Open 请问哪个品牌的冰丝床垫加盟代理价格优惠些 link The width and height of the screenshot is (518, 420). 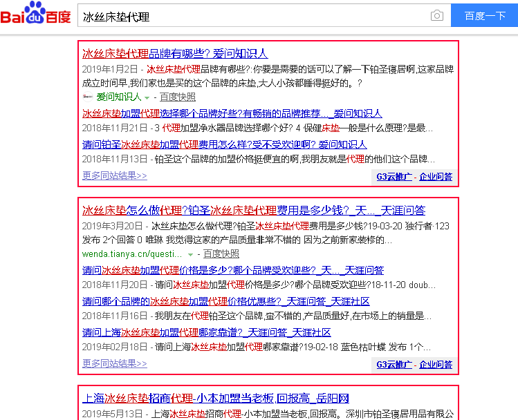[225, 301]
